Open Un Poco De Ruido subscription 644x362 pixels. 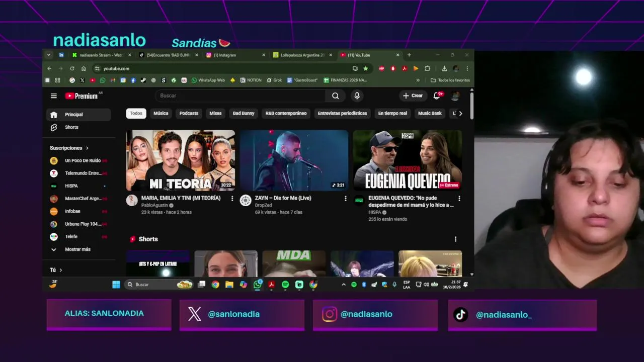click(x=79, y=160)
